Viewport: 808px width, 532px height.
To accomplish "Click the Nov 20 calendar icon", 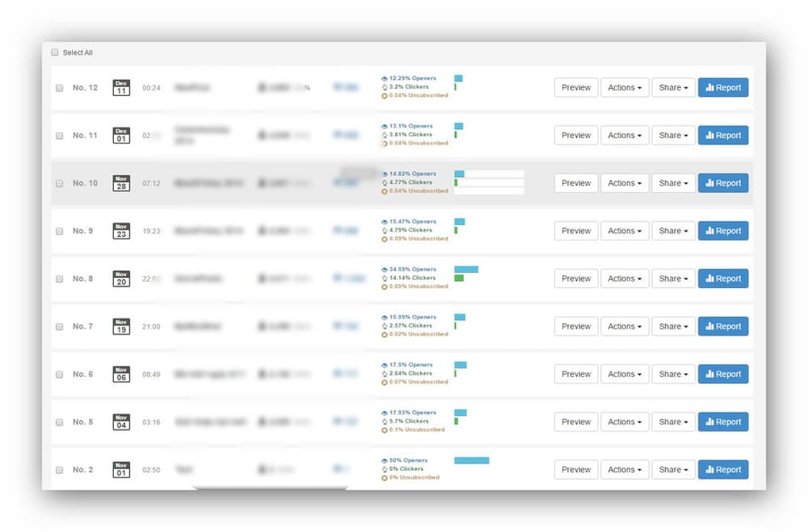I will (121, 279).
